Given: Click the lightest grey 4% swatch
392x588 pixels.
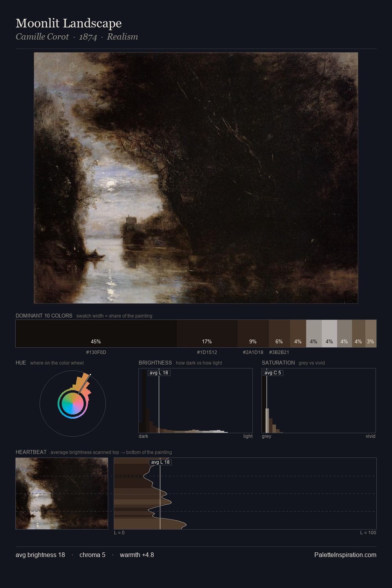Looking at the screenshot, I should (329, 334).
